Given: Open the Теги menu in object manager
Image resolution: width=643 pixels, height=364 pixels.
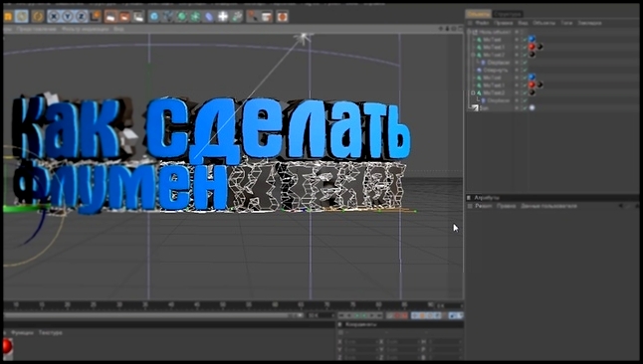Looking at the screenshot, I should click(566, 23).
